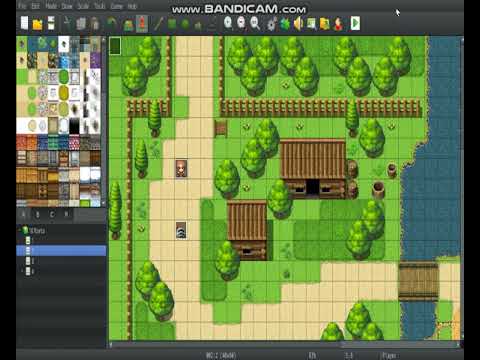
Task: Create a new project from toolbar
Action: coord(24,23)
